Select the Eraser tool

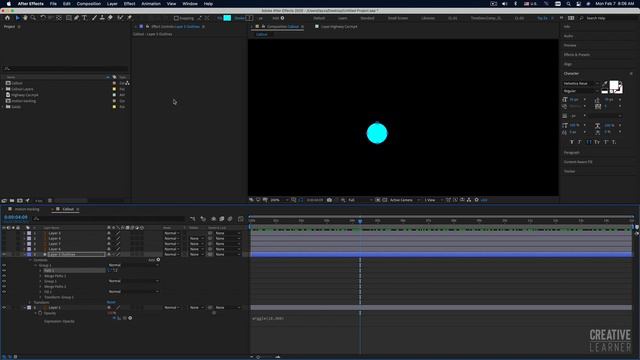pyautogui.click(x=110, y=18)
